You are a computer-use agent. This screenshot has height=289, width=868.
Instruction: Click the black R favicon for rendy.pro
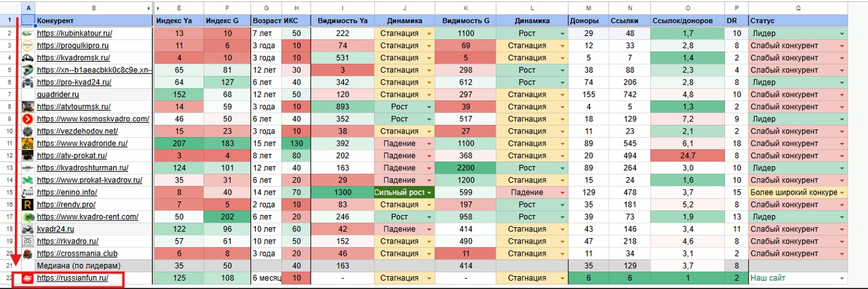pos(28,204)
